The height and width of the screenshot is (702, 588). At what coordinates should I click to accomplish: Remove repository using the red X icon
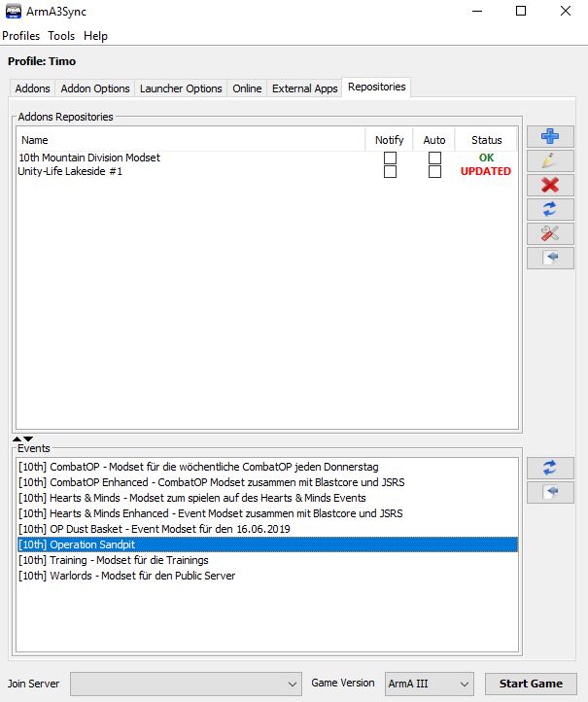[x=550, y=185]
